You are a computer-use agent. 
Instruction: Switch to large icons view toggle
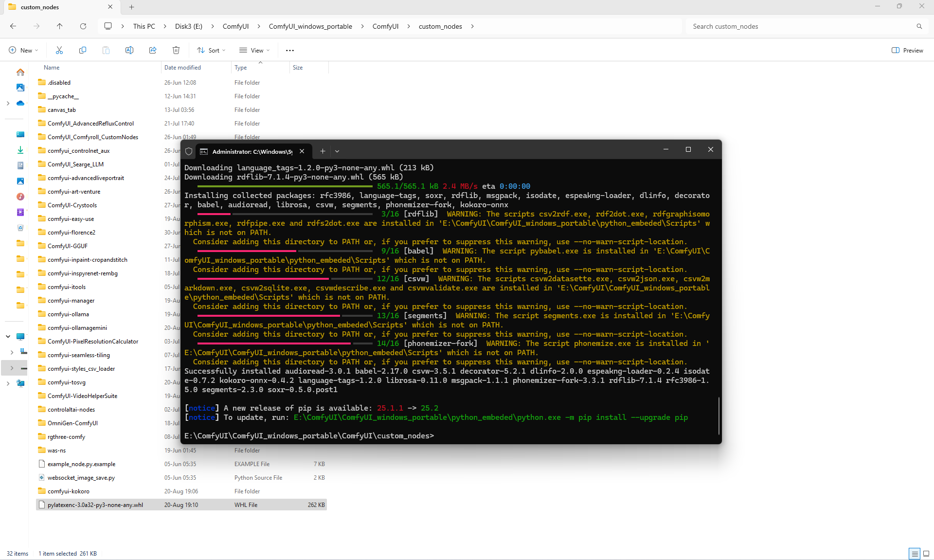click(926, 553)
